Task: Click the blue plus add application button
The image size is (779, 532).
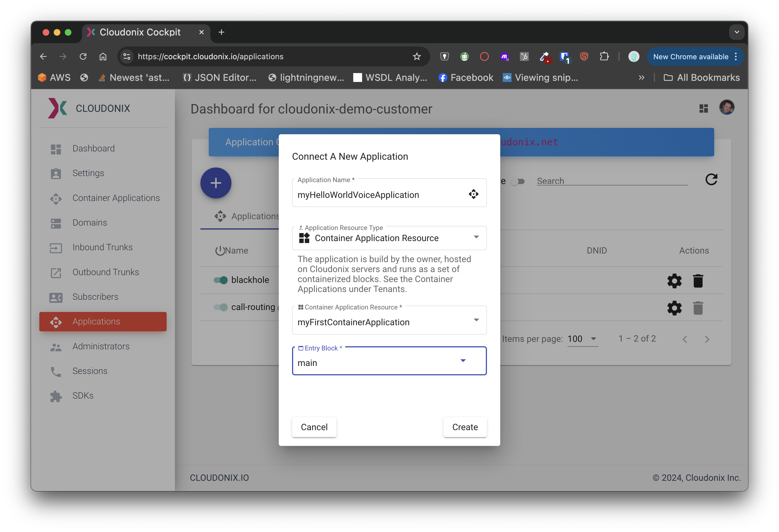Action: click(216, 183)
